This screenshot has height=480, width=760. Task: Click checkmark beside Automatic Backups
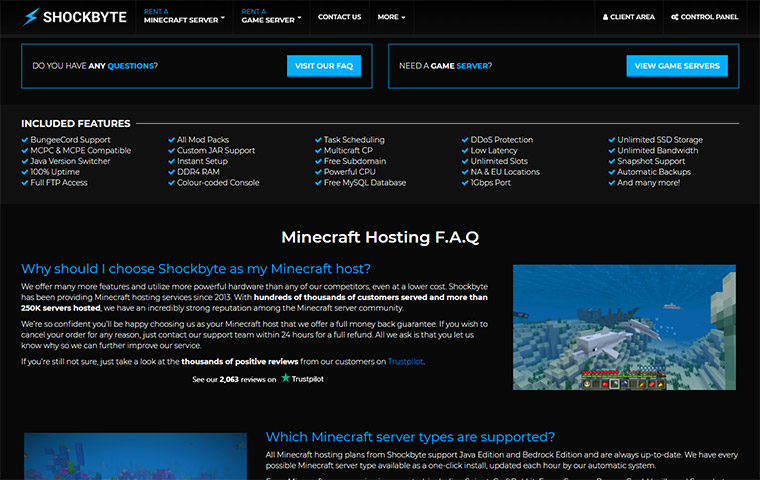point(612,172)
